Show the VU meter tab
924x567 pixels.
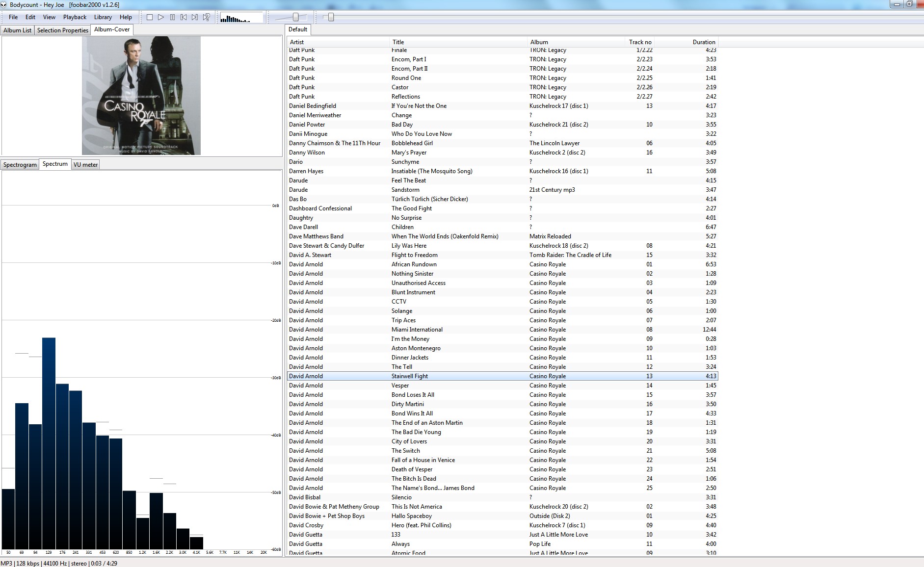(85, 165)
